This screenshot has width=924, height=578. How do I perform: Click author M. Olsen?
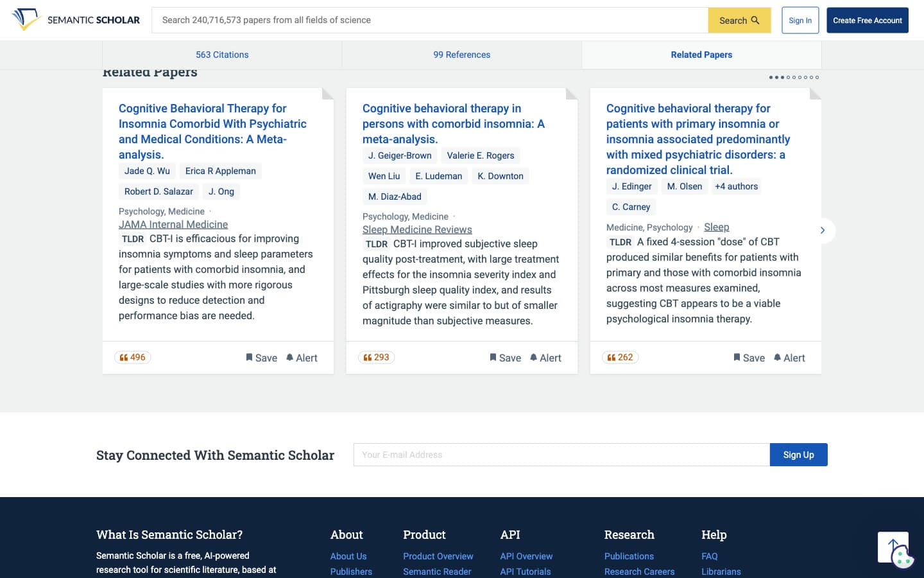685,186
